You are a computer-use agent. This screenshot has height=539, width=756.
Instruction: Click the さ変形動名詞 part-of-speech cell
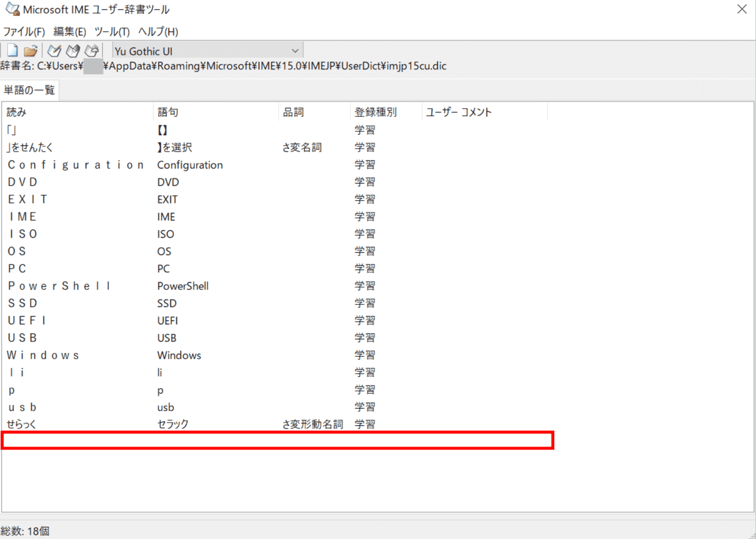click(313, 424)
